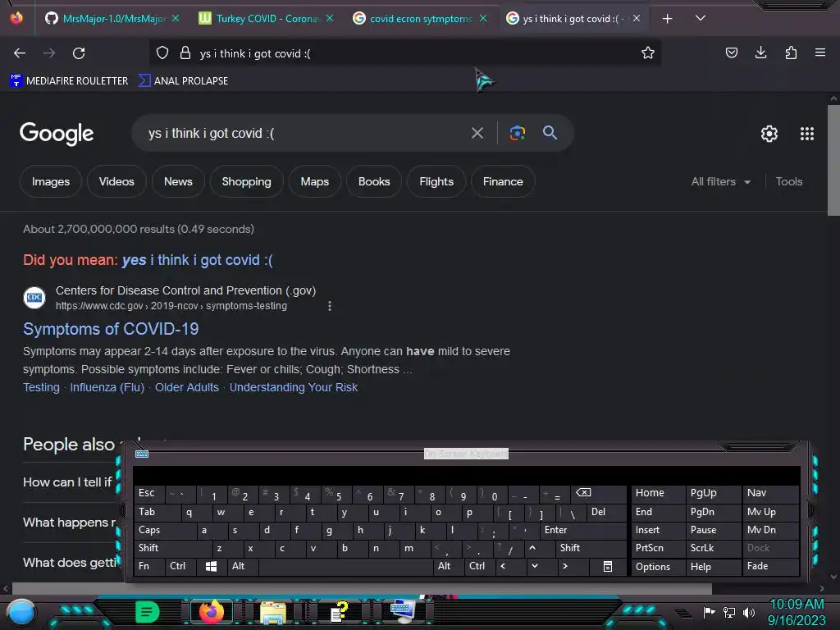Click the taskbar volume icon
The width and height of the screenshot is (840, 630).
pyautogui.click(x=748, y=612)
